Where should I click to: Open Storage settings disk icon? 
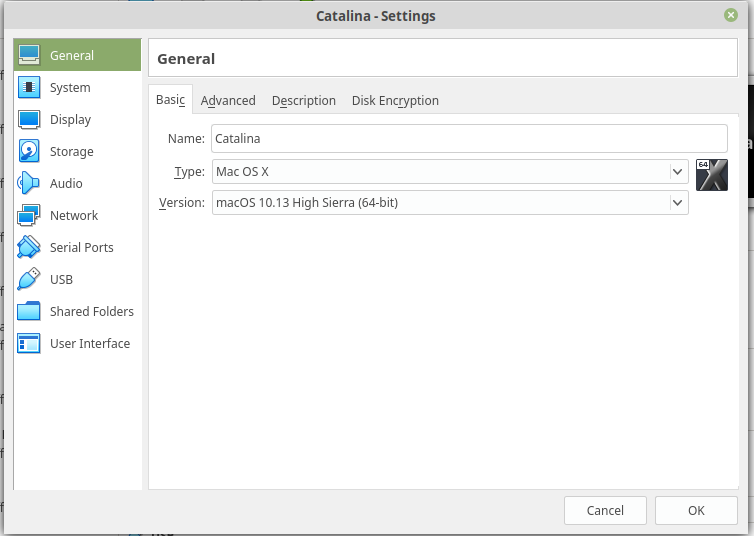pyautogui.click(x=29, y=152)
